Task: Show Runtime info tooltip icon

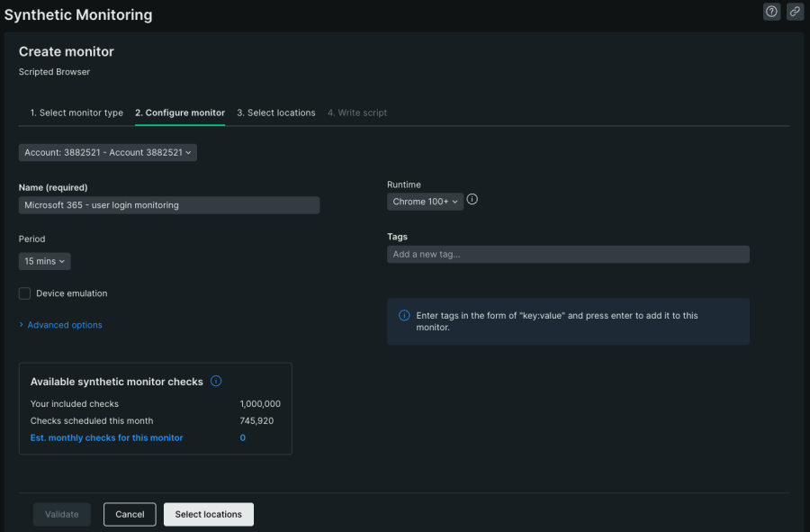Action: point(472,199)
